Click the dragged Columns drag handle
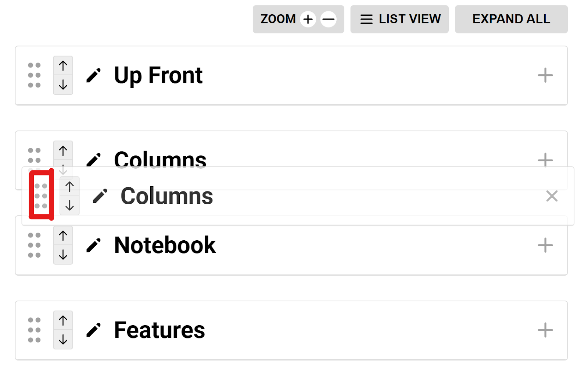This screenshot has height=366, width=588. pyautogui.click(x=41, y=196)
